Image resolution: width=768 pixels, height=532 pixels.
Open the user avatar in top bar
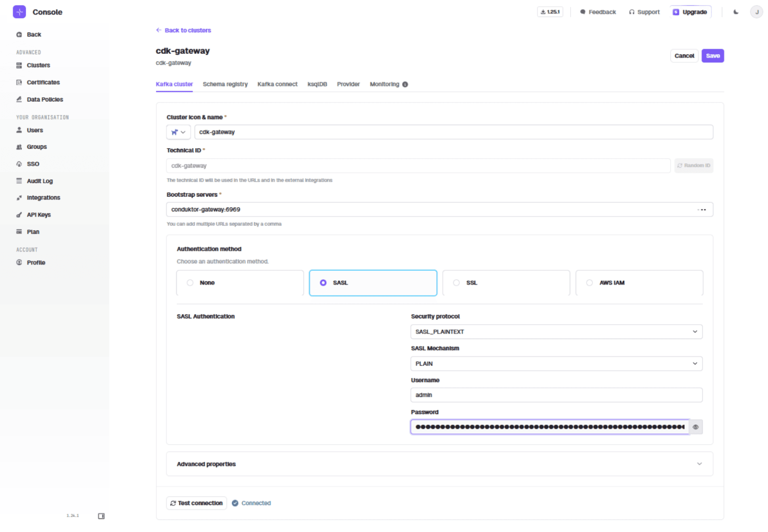point(756,12)
